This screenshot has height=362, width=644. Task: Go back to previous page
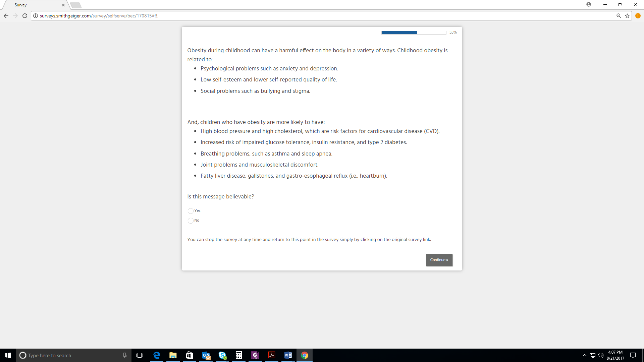(6, 16)
